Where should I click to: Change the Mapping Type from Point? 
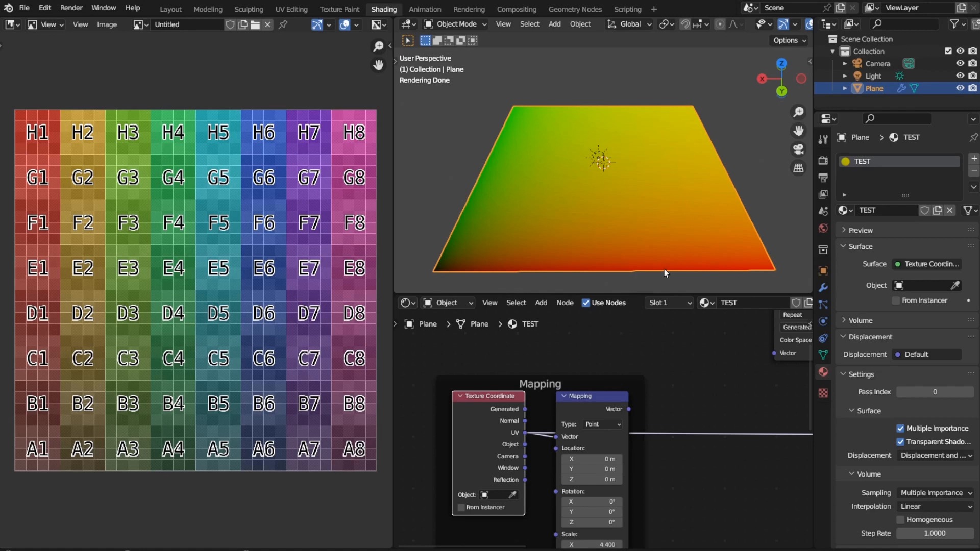point(602,423)
